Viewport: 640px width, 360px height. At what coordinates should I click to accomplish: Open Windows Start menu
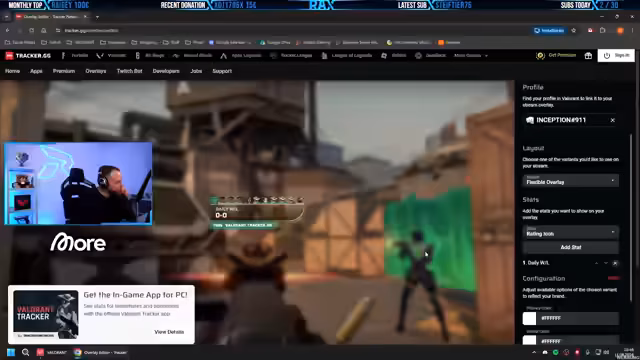click(11, 352)
